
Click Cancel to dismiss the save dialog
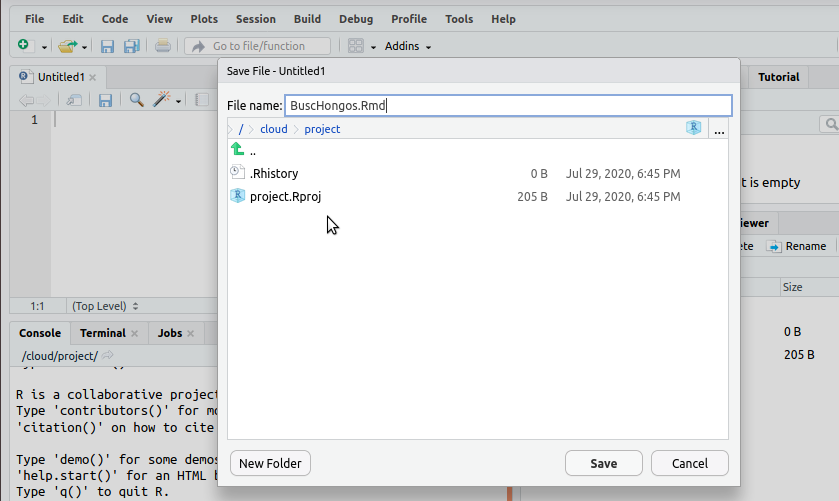click(689, 463)
